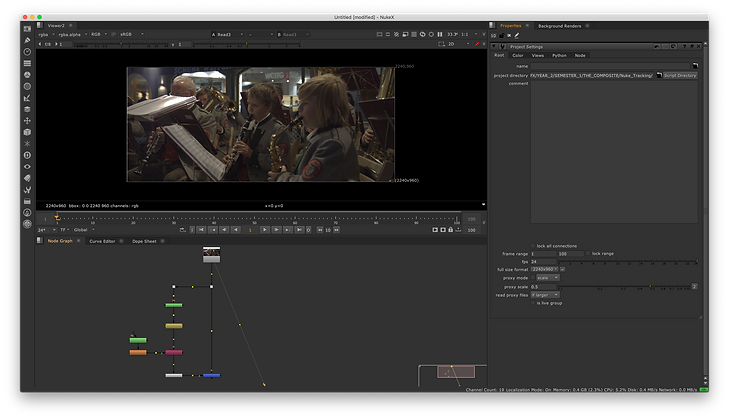The width and height of the screenshot is (729, 418).
Task: Clear all panels in Properties bin
Action: (x=509, y=35)
